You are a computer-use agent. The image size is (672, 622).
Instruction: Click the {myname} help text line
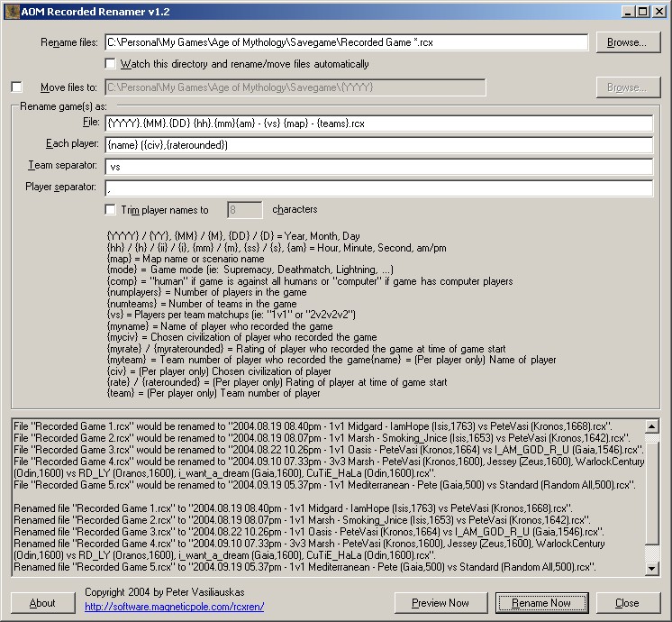220,326
